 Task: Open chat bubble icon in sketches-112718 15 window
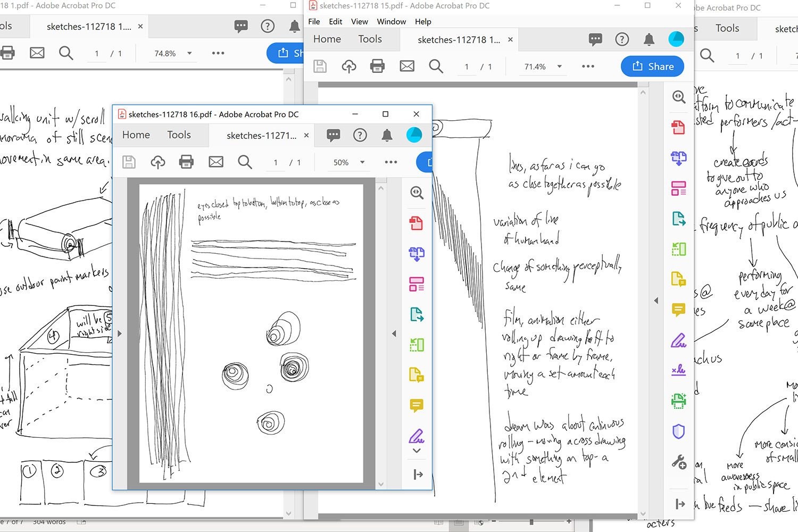pyautogui.click(x=595, y=39)
